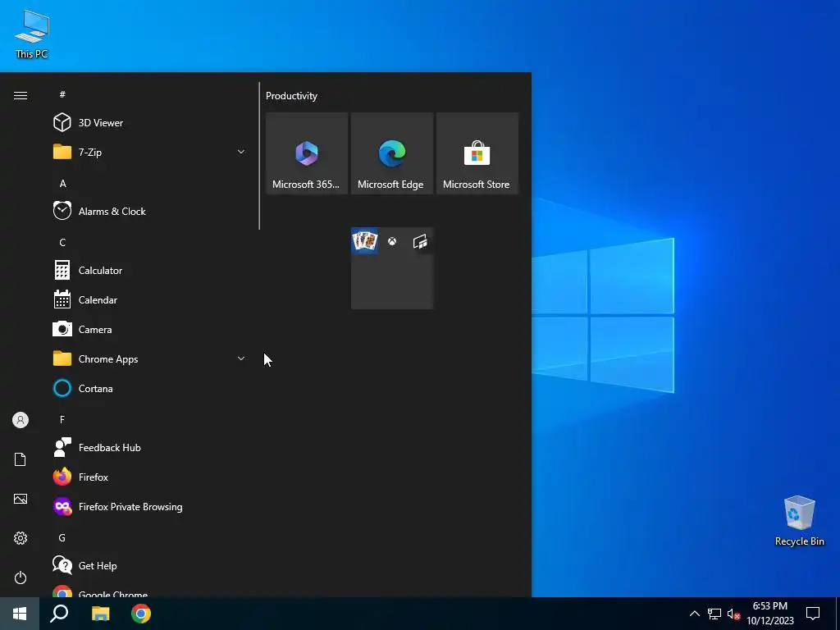Open the muted volume tray icon
This screenshot has width=840, height=630.
(733, 614)
